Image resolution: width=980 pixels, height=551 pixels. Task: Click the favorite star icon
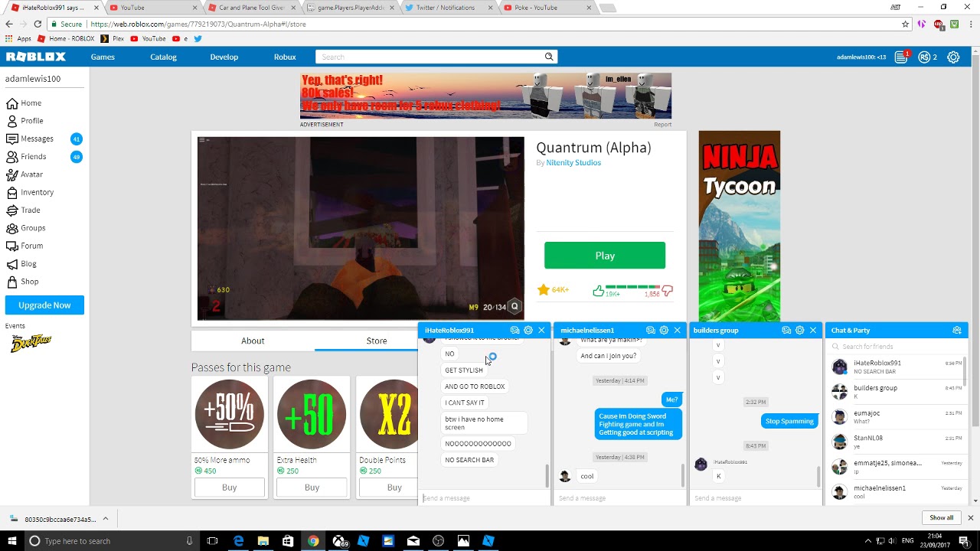point(543,289)
